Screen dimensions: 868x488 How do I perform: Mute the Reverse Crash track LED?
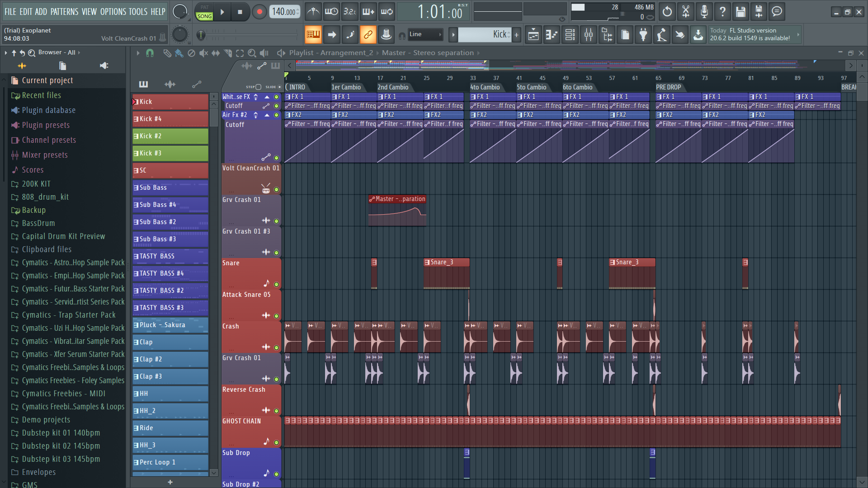[276, 411]
